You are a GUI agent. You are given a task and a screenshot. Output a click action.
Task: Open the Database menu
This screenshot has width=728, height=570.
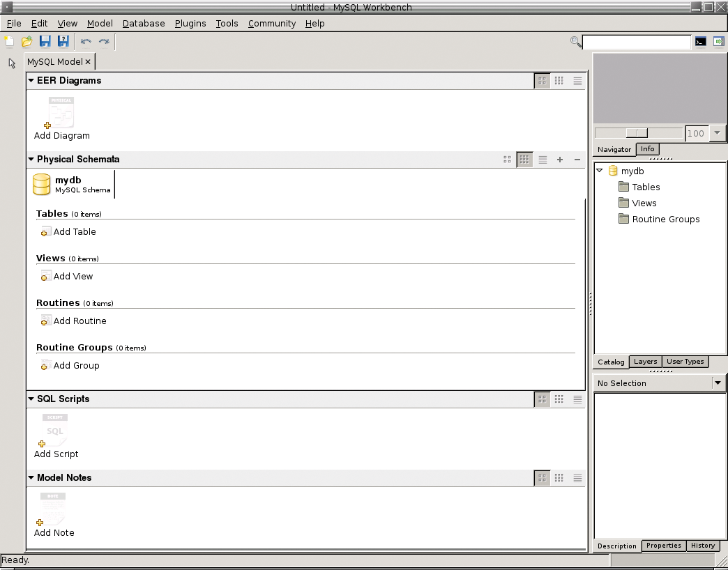coord(144,23)
